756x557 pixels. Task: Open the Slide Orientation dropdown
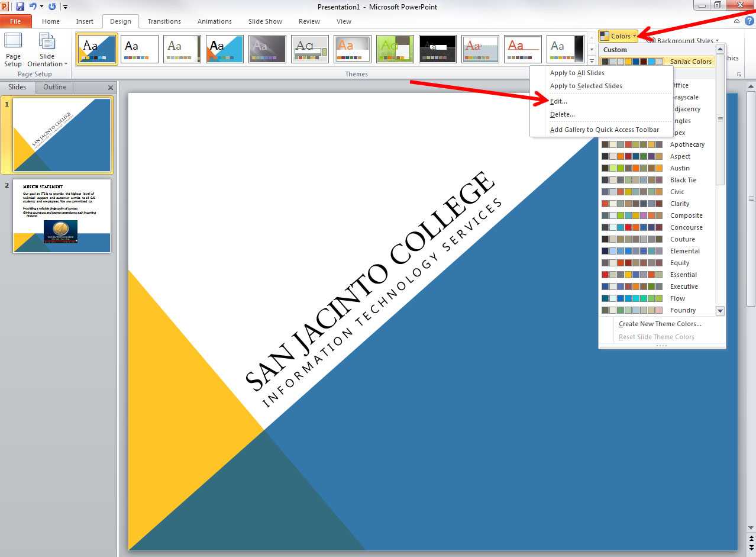click(47, 50)
